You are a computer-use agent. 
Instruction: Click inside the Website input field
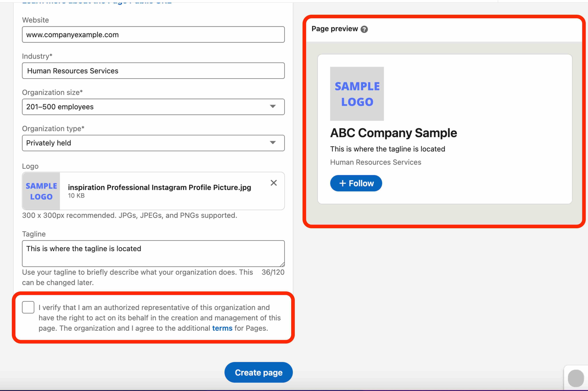click(153, 34)
